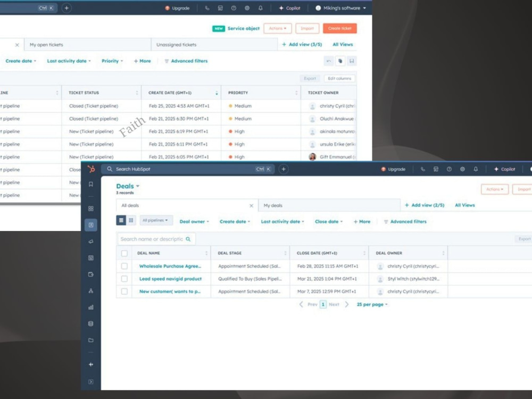Expand Miking's software account menu
Image resolution: width=532 pixels, height=399 pixels.
point(341,8)
